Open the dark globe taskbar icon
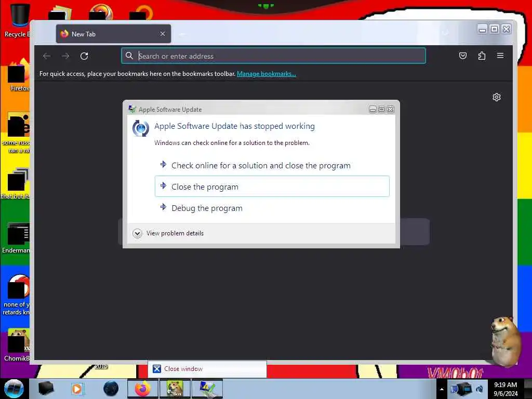 tap(111, 389)
